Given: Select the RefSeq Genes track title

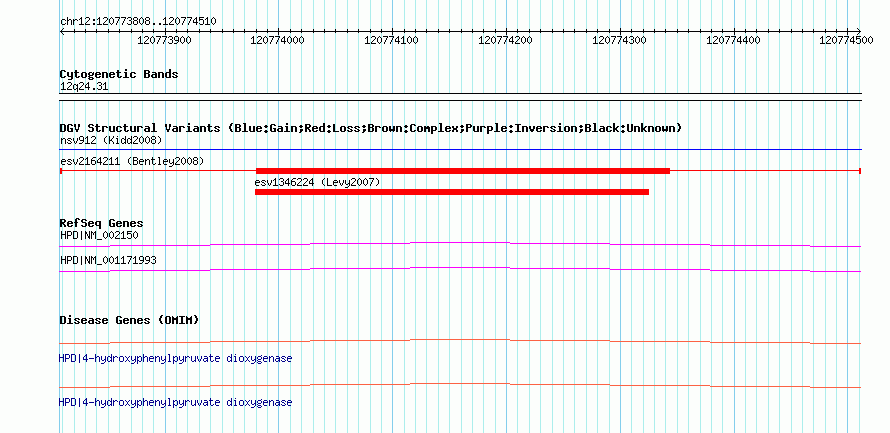Looking at the screenshot, I should click(102, 223).
